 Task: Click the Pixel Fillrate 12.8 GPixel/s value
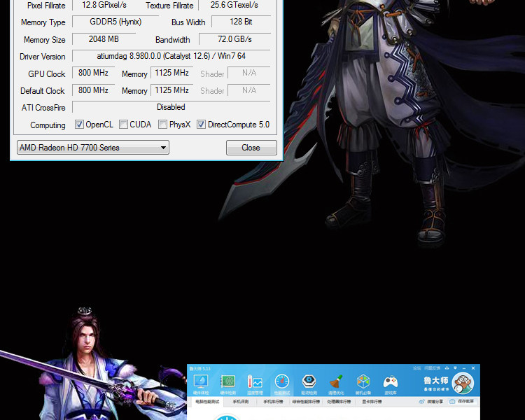click(x=104, y=5)
